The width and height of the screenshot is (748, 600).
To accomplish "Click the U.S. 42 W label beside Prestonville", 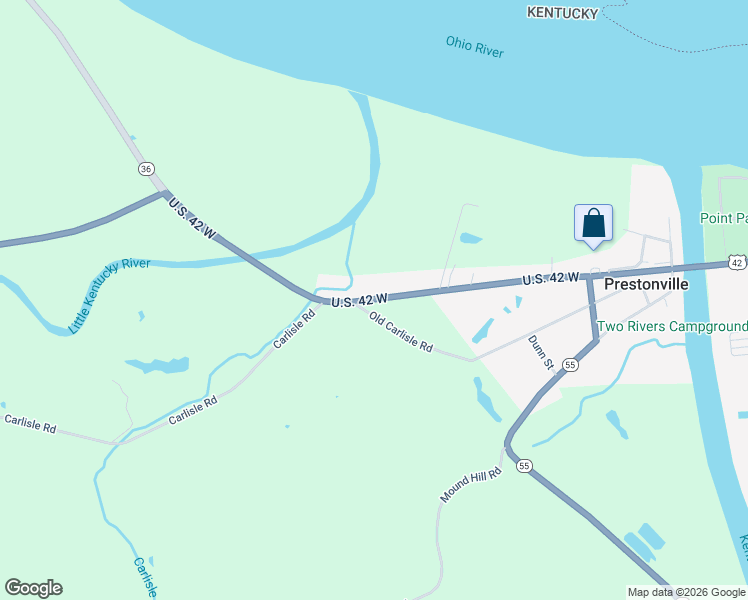I will point(551,279).
